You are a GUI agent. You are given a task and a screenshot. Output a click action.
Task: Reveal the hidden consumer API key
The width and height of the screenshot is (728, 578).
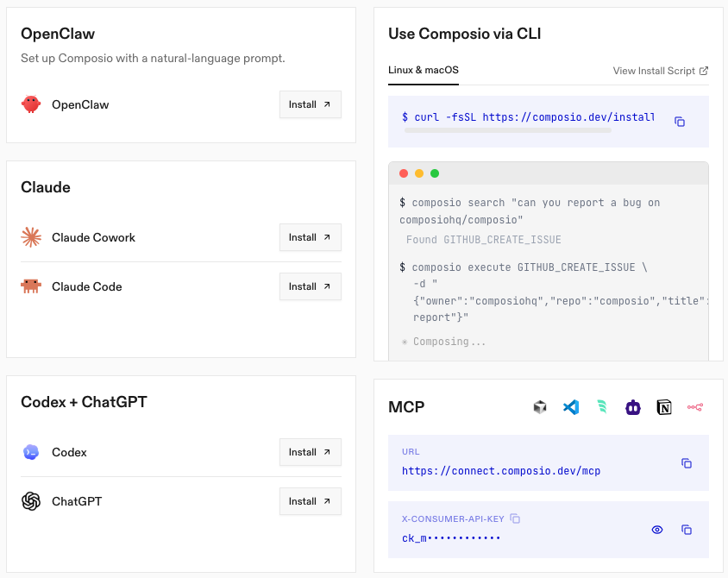tap(657, 530)
